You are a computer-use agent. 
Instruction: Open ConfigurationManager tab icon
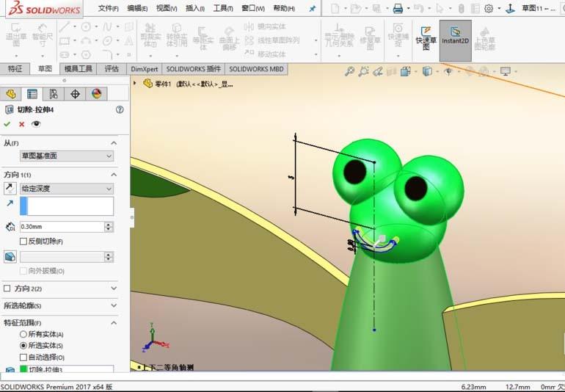[x=54, y=94]
